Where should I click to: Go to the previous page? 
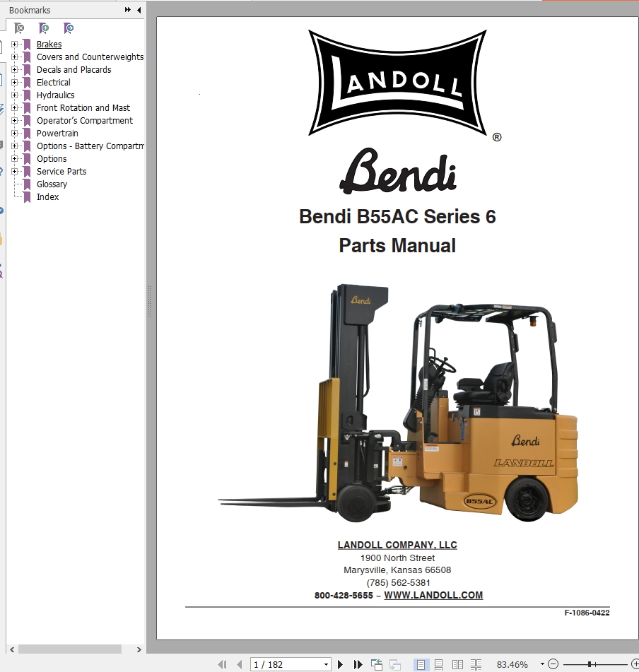click(240, 665)
